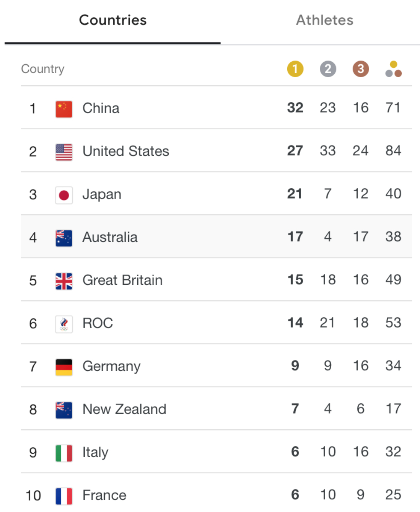Select the Countries tab
This screenshot has height=512, width=420.
pyautogui.click(x=112, y=20)
